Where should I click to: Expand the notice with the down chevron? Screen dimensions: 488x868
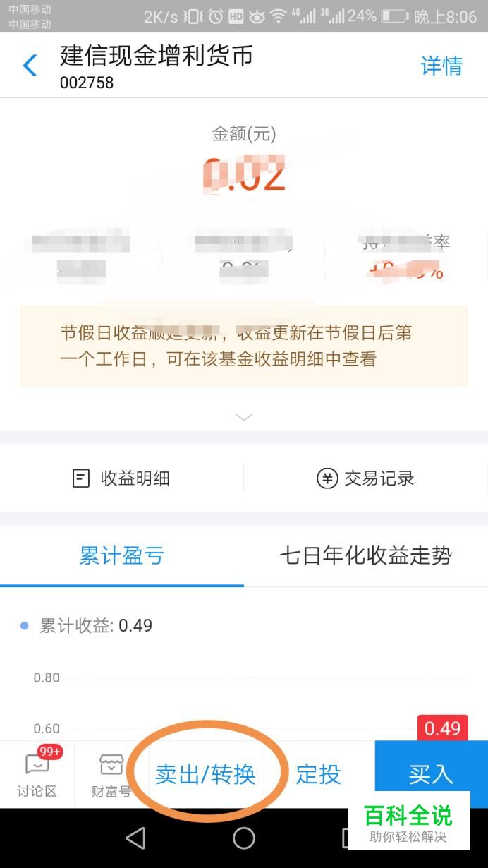(x=243, y=417)
